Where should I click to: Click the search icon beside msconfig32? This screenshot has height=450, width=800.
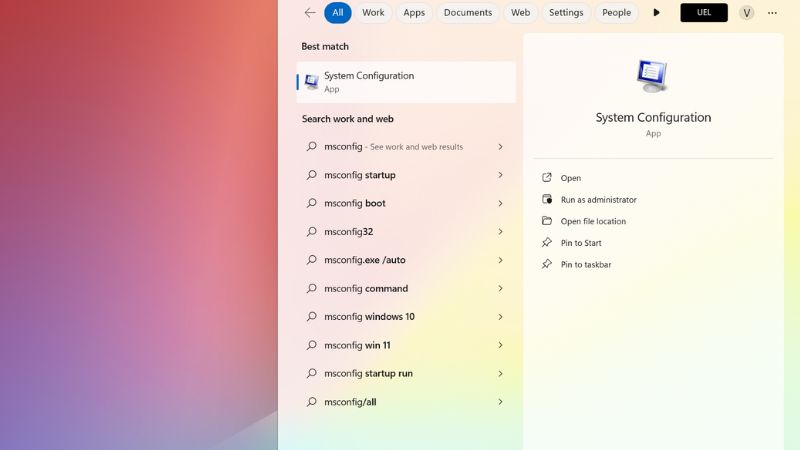pyautogui.click(x=312, y=232)
